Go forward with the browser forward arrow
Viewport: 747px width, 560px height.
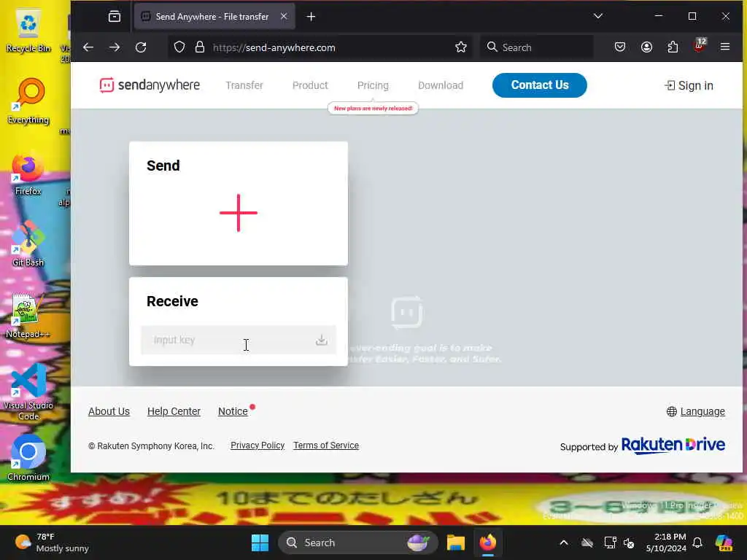point(115,47)
